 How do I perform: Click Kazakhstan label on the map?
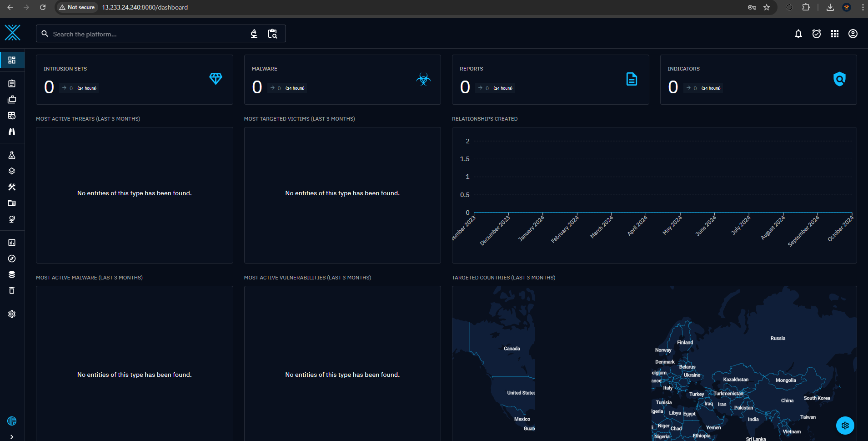[736, 380]
